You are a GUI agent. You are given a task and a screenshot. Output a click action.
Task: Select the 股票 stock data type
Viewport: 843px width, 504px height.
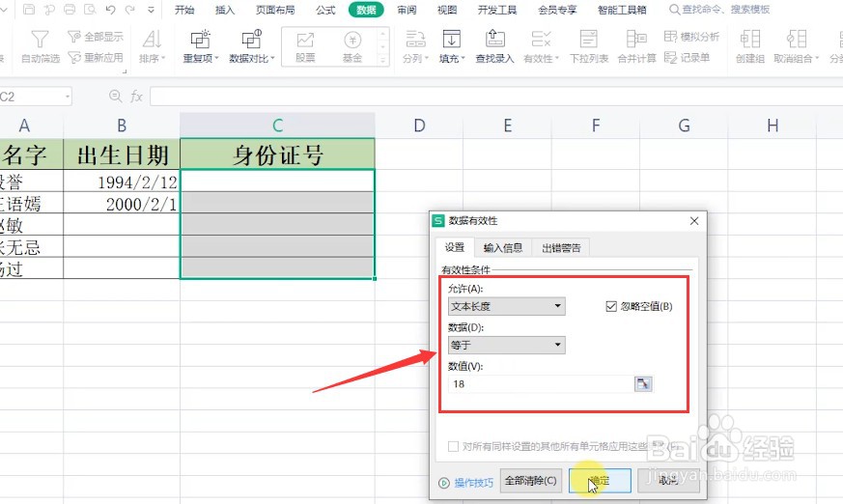[305, 46]
